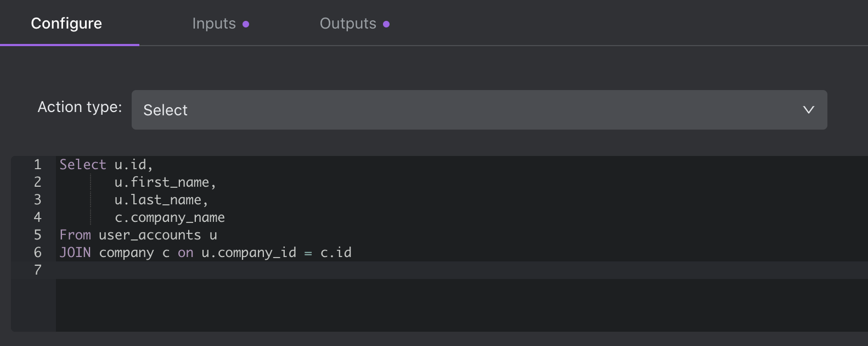Click the Action type label
The image size is (868, 346).
[x=80, y=107]
